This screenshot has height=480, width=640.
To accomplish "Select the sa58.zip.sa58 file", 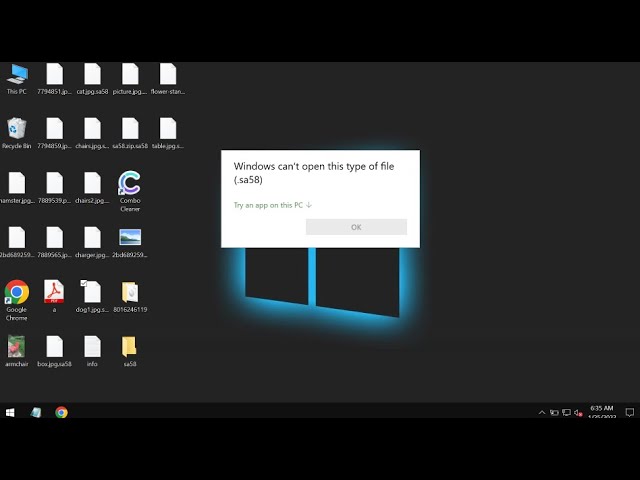I will pos(130,129).
